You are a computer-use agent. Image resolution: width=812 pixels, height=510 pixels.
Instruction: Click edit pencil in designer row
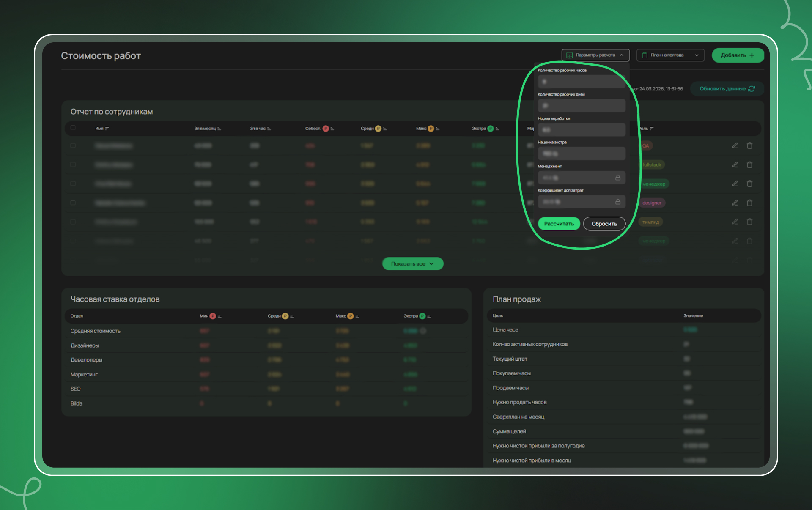735,203
